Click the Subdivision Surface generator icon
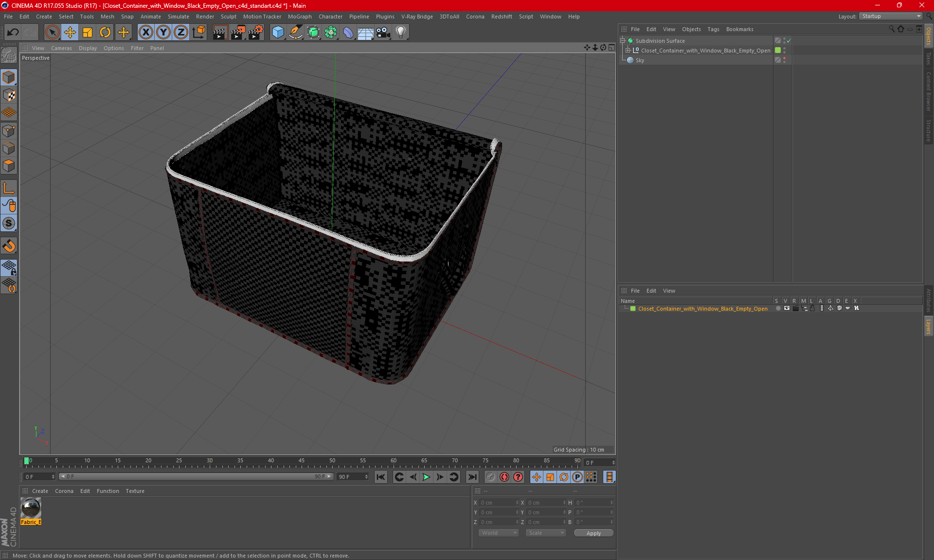Viewport: 934px width, 560px height. (313, 33)
